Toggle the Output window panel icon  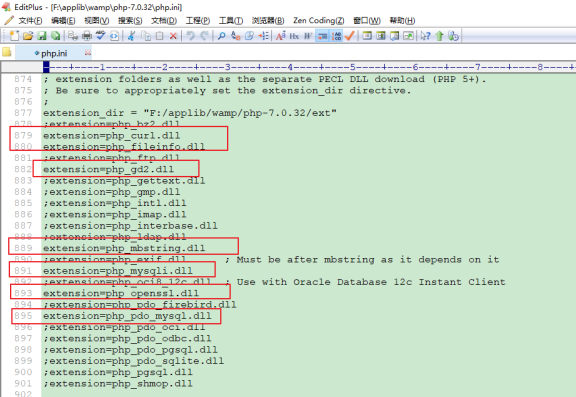click(x=395, y=36)
